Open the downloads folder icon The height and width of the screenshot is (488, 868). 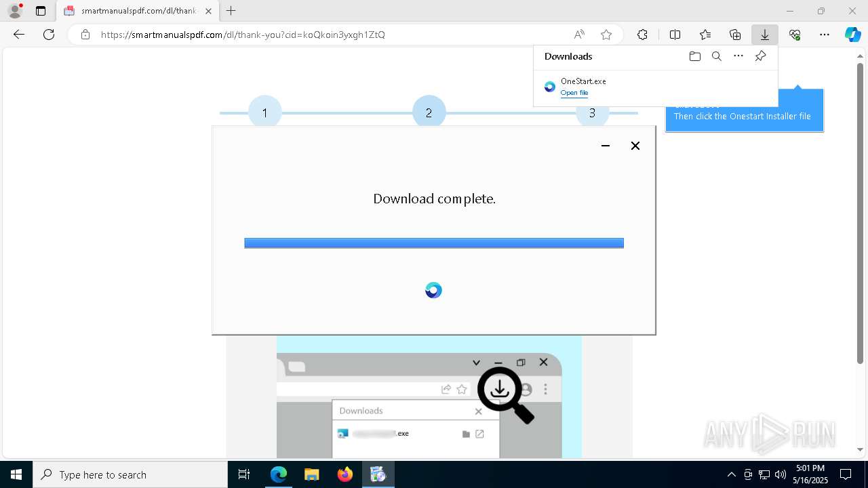tap(694, 56)
